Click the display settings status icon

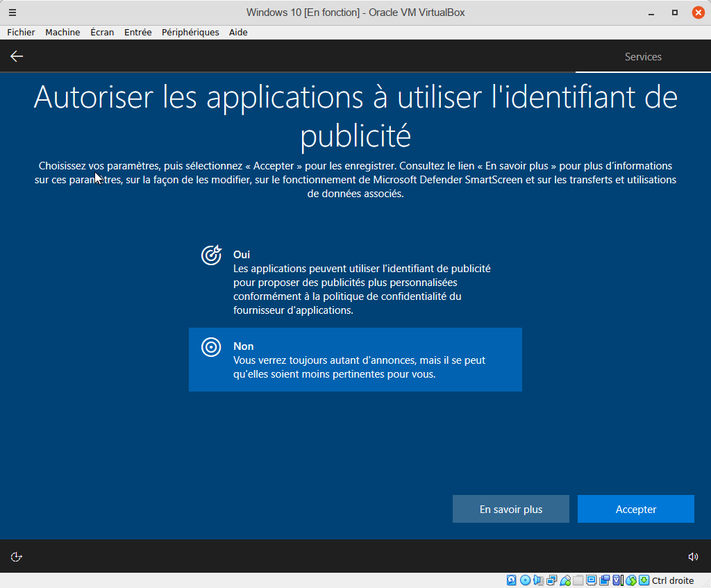[592, 580]
